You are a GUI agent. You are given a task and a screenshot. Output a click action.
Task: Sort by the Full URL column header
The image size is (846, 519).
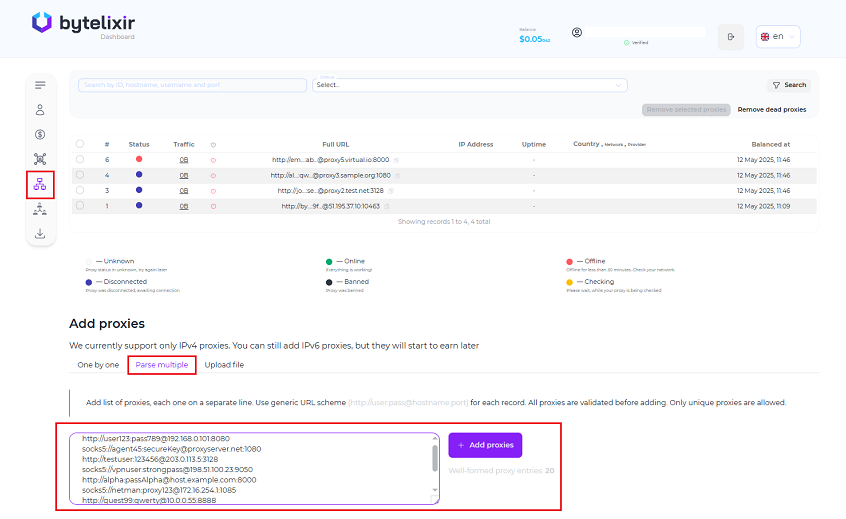[336, 145]
